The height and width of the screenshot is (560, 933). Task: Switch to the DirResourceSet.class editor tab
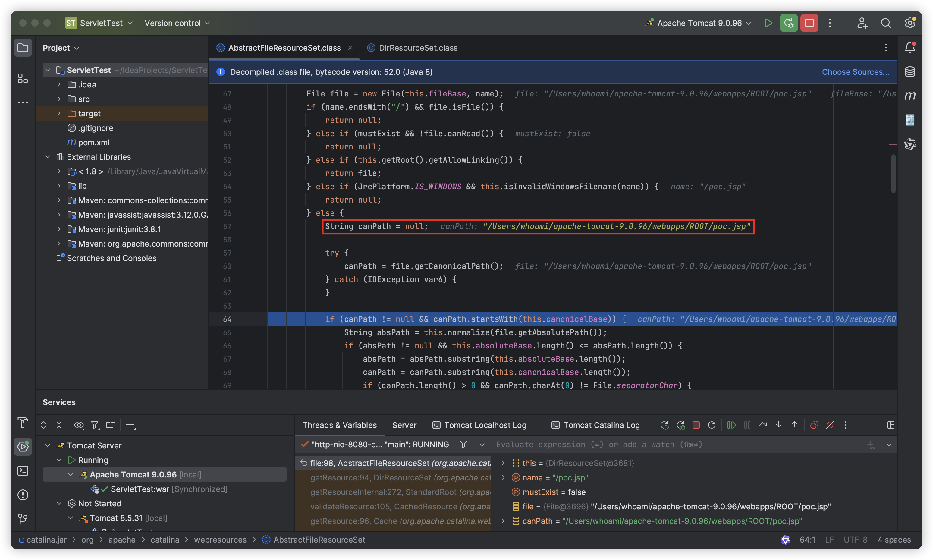click(412, 48)
